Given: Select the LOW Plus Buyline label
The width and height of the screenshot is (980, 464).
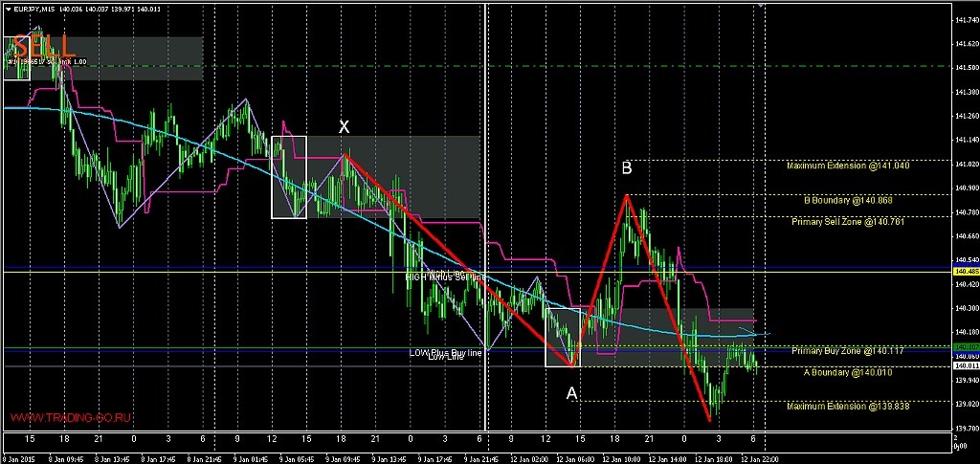Looking at the screenshot, I should pos(446,352).
